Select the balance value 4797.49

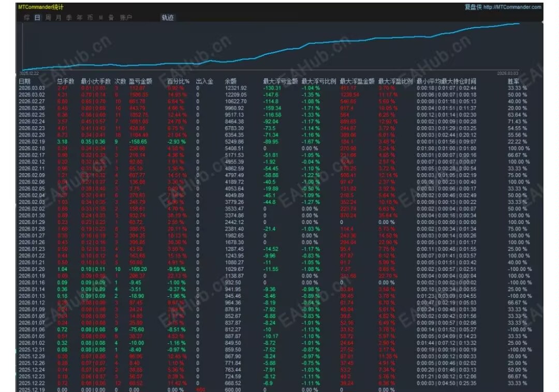234,175
